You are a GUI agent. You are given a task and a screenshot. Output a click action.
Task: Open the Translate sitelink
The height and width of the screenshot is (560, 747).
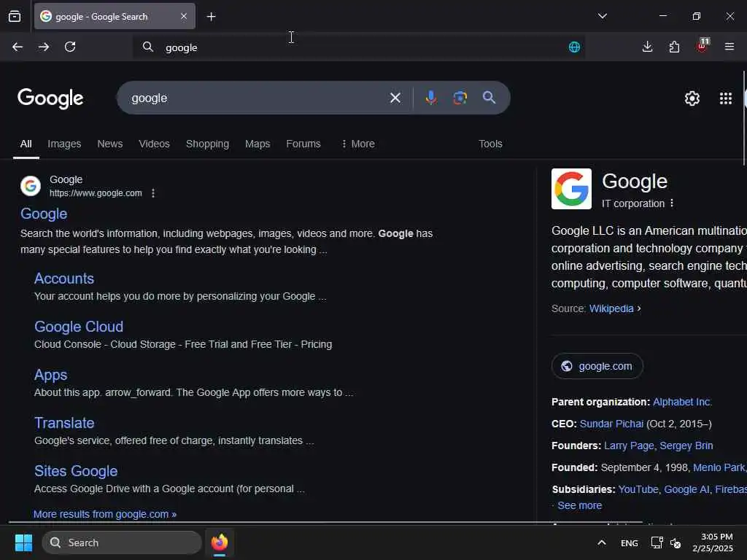[x=64, y=423]
